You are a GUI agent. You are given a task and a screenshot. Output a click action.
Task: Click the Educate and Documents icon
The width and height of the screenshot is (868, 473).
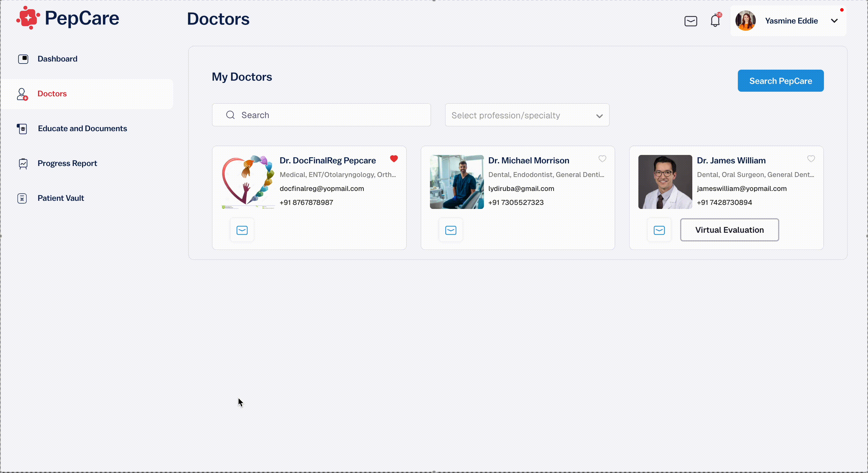[x=22, y=129]
